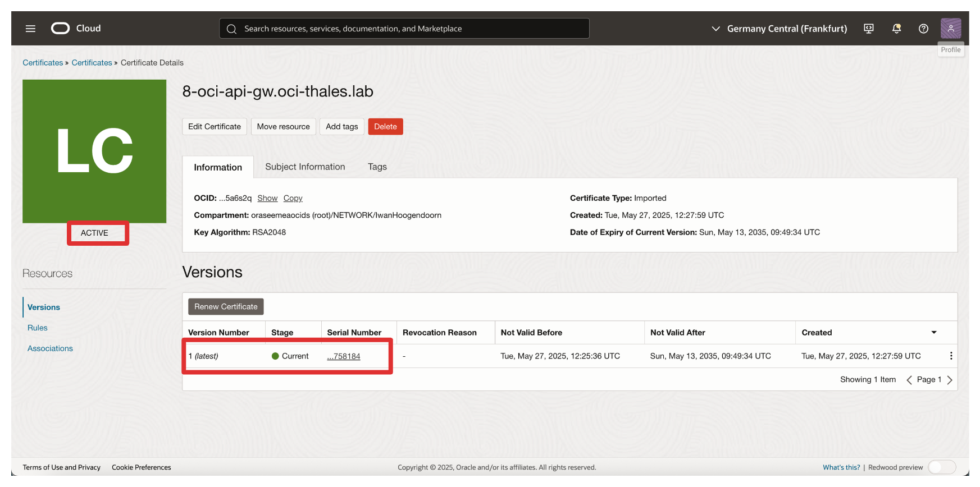Select Associations in the Resources list
Screen dimensions: 980x487
tap(50, 348)
